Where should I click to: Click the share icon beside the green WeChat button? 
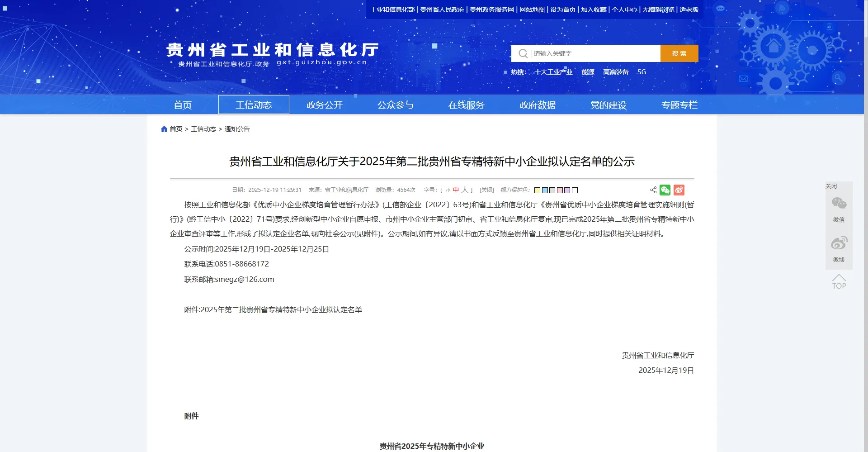point(653,190)
